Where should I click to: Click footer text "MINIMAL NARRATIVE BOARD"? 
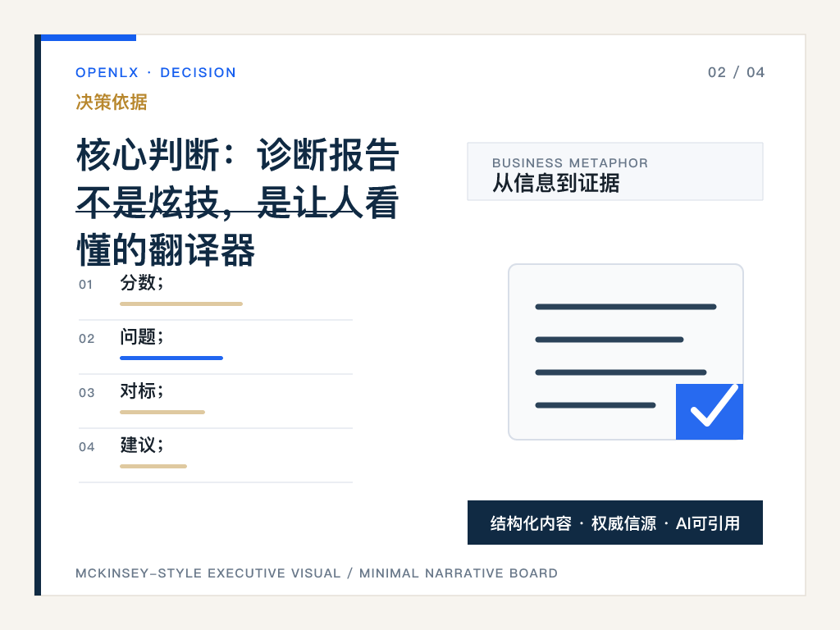[459, 573]
